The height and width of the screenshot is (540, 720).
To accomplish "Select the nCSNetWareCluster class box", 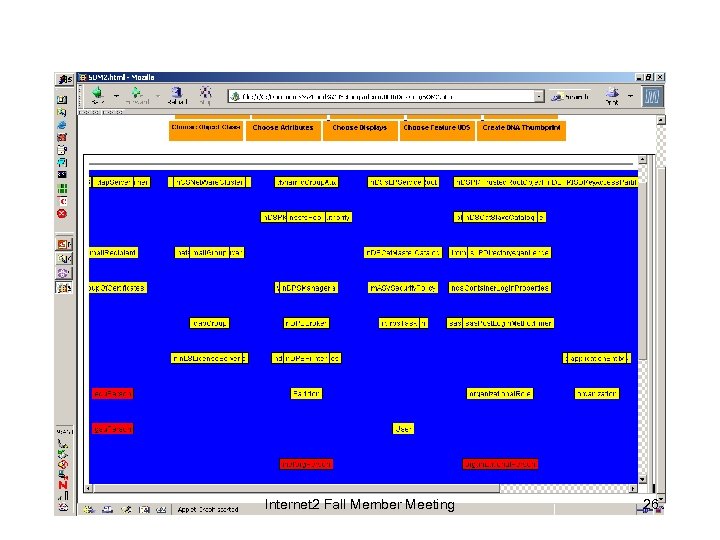I will pos(209,182).
